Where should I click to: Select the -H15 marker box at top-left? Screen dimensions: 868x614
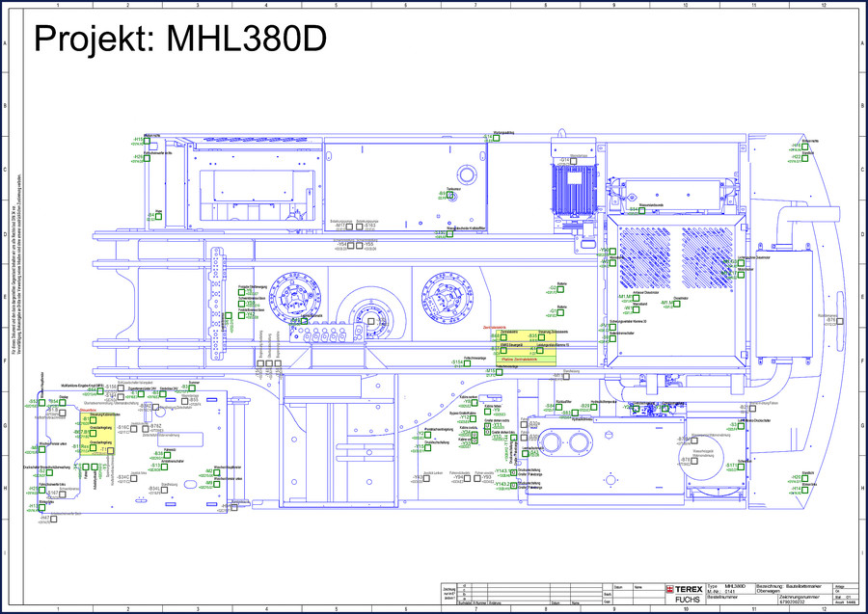point(147,141)
